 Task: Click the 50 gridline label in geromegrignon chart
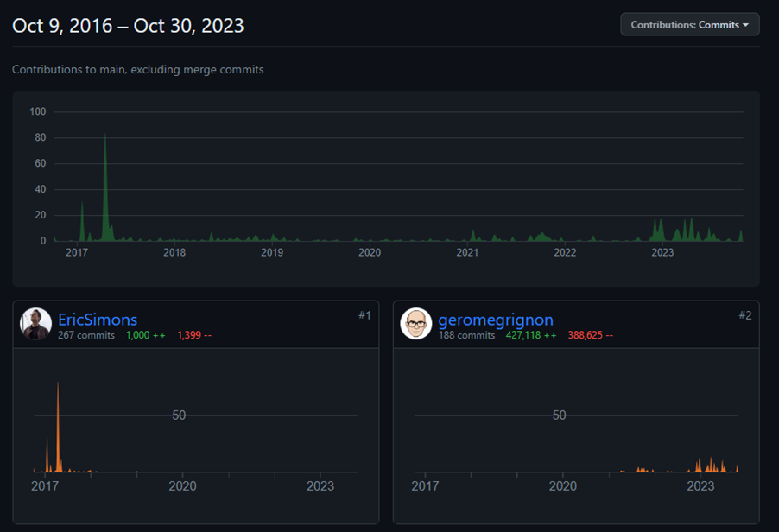click(x=559, y=415)
